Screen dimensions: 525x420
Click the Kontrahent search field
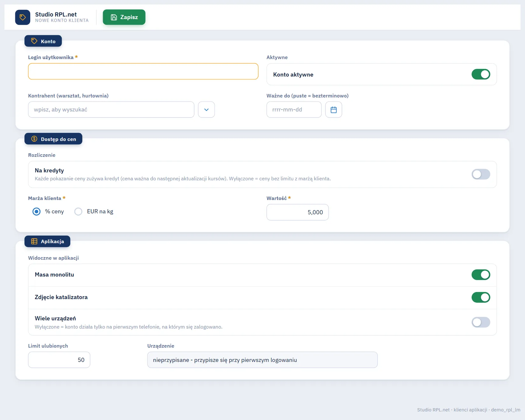[x=111, y=110]
